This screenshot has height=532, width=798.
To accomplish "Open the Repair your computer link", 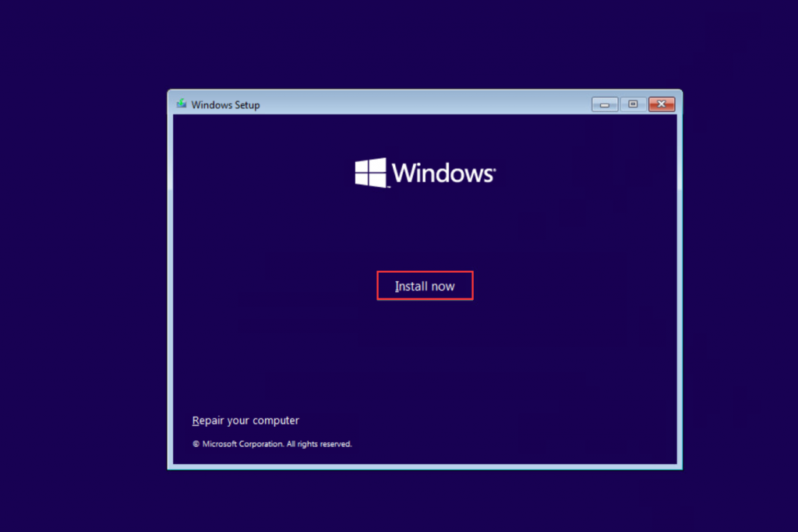I will point(245,421).
